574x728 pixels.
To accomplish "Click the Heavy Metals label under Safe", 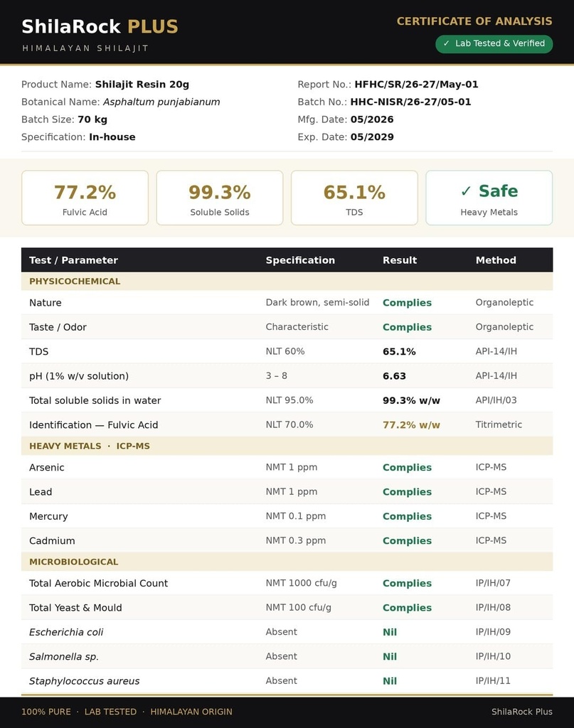I will point(489,212).
